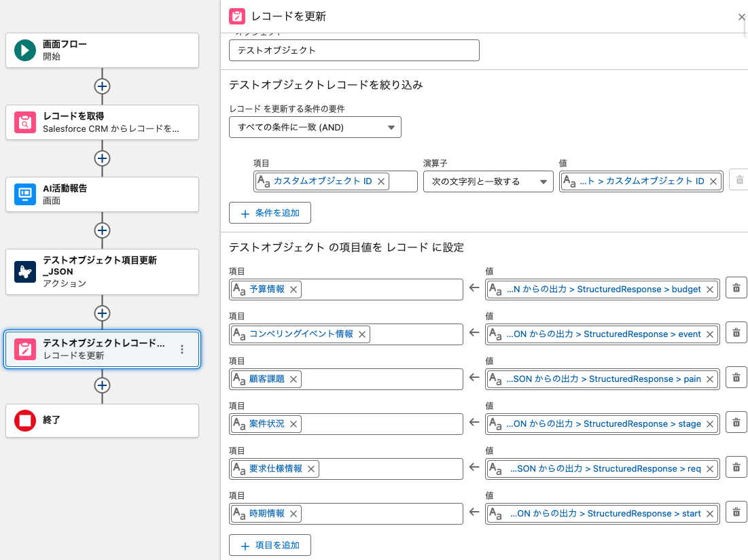Delete the 顧客課題 field assignment row

click(x=736, y=379)
